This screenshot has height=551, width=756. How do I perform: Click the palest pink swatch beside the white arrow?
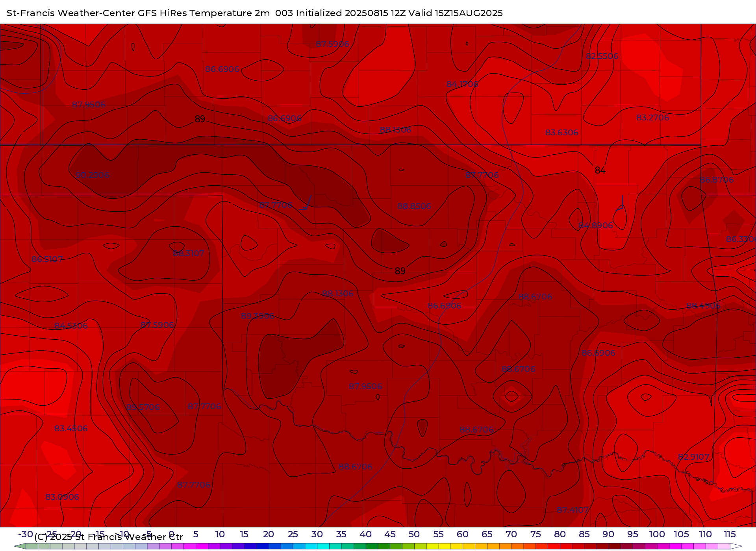[724, 546]
